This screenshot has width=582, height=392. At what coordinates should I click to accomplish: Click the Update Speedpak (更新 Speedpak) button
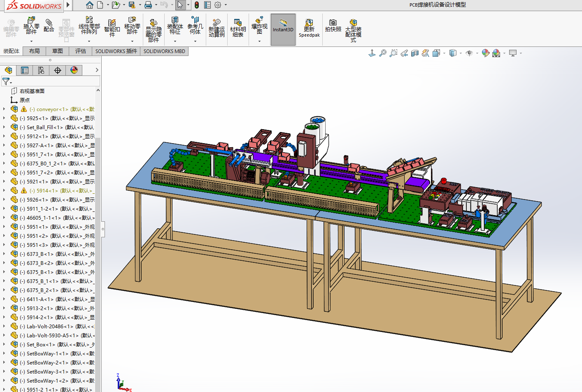click(x=309, y=28)
